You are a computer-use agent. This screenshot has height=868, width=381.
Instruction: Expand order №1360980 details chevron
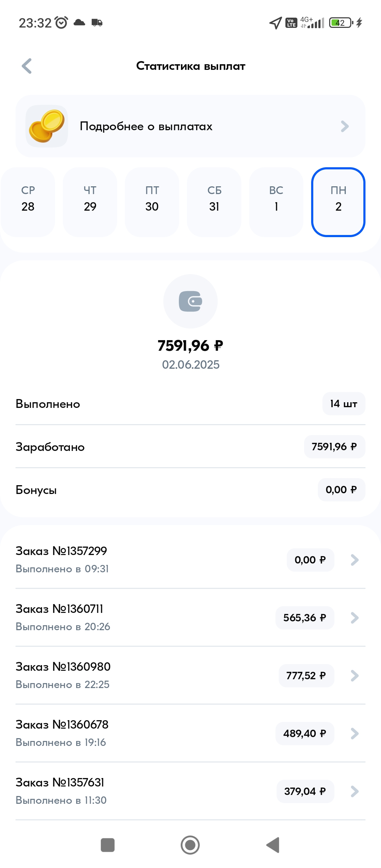[x=355, y=676]
